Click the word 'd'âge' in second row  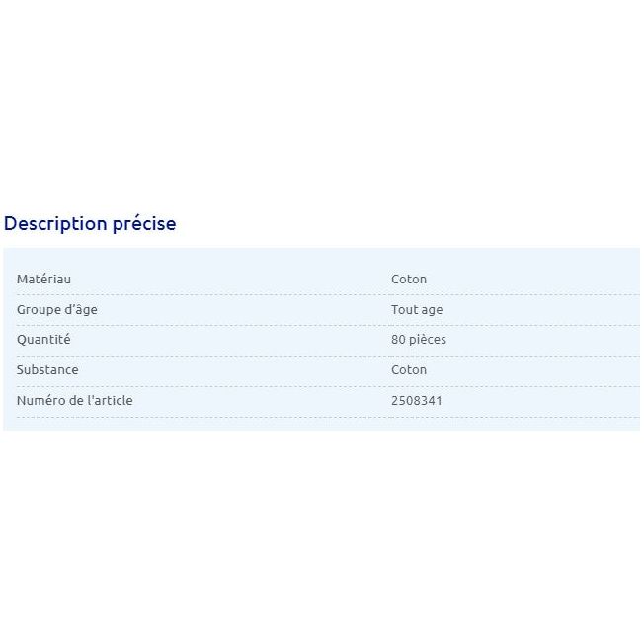[x=81, y=310]
